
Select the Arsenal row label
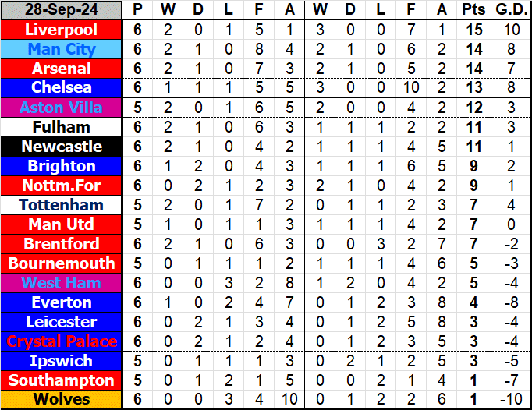click(x=61, y=69)
